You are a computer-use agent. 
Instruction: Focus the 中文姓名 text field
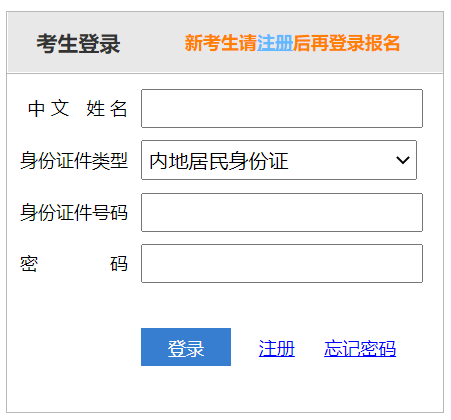282,108
